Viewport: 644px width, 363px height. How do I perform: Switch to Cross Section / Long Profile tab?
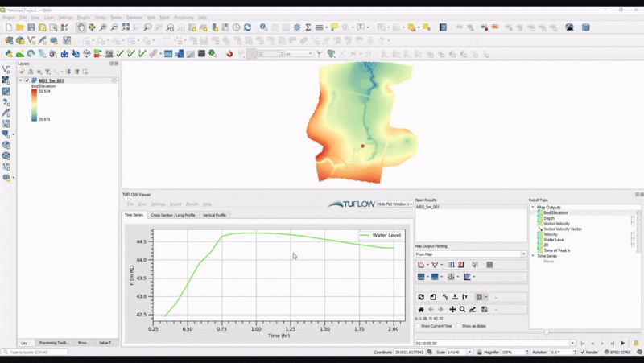point(172,215)
